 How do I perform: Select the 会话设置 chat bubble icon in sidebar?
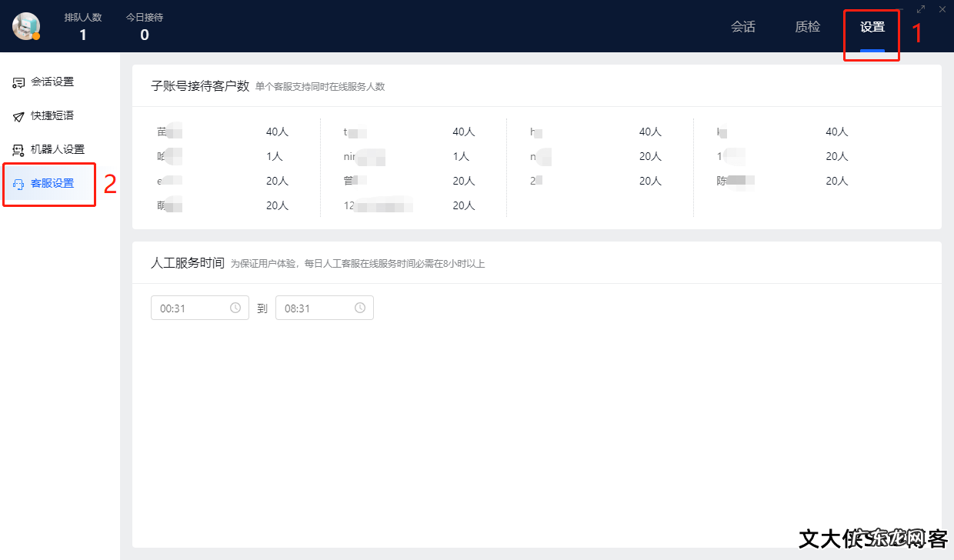18,82
